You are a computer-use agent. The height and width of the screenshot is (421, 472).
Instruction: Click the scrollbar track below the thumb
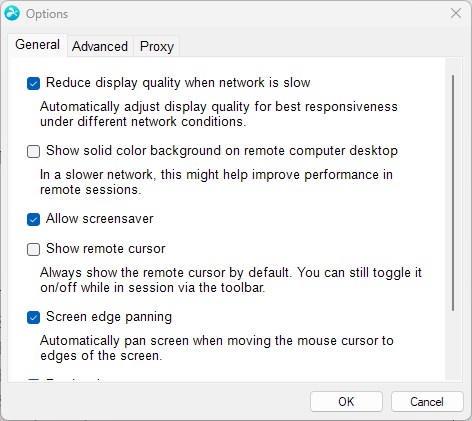[453, 345]
